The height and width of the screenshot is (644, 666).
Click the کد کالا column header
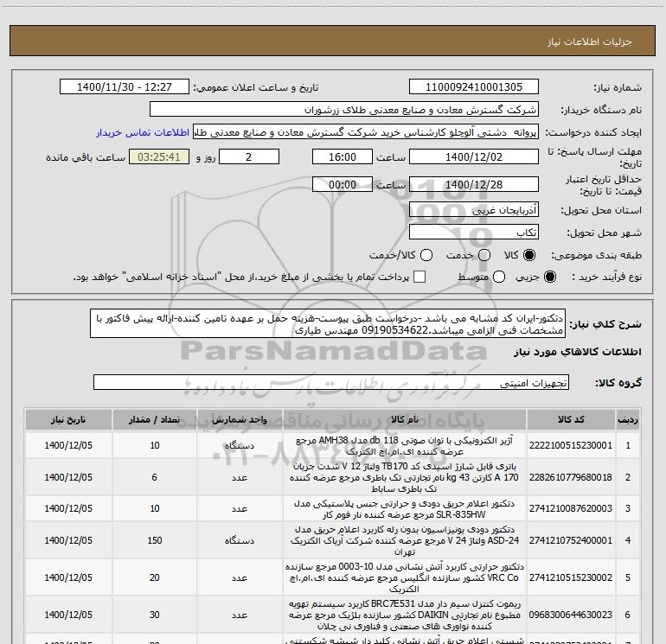(571, 420)
